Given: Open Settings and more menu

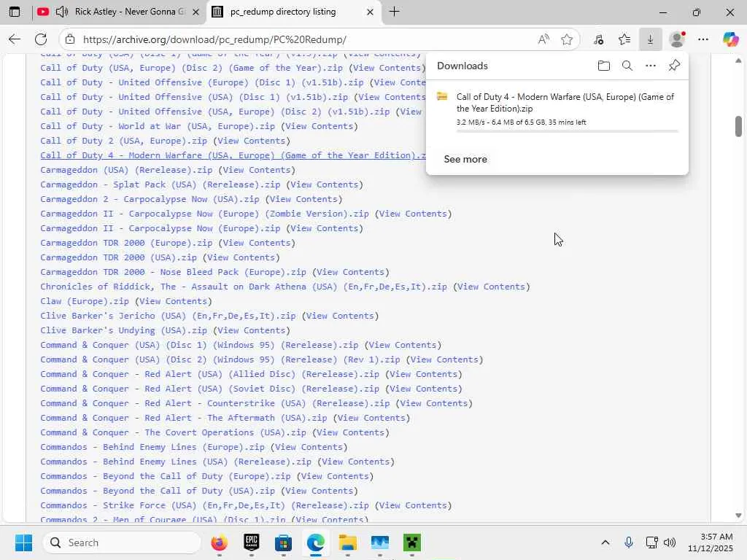Looking at the screenshot, I should pos(703,39).
